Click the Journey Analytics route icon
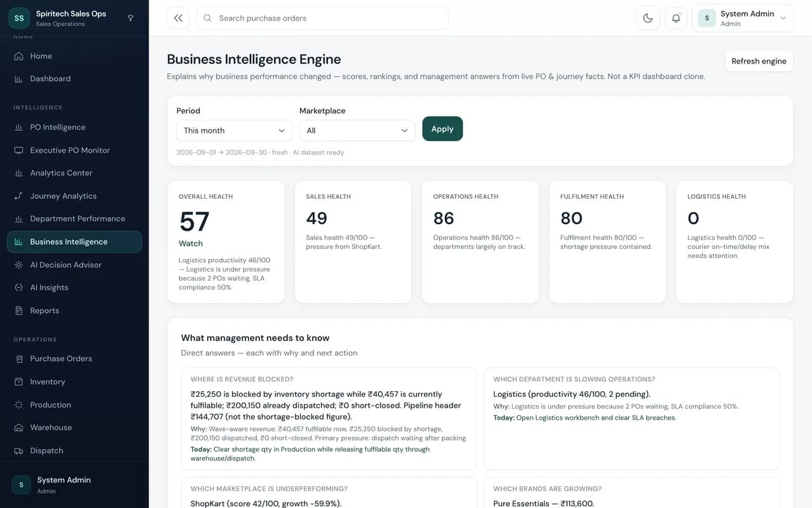Screen dimensions: 812x508 point(18,196)
